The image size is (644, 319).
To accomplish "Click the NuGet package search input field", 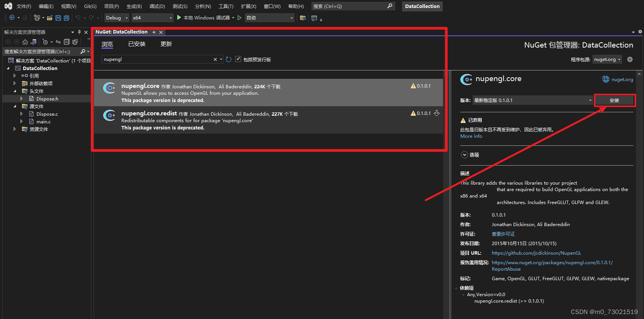I will click(157, 59).
